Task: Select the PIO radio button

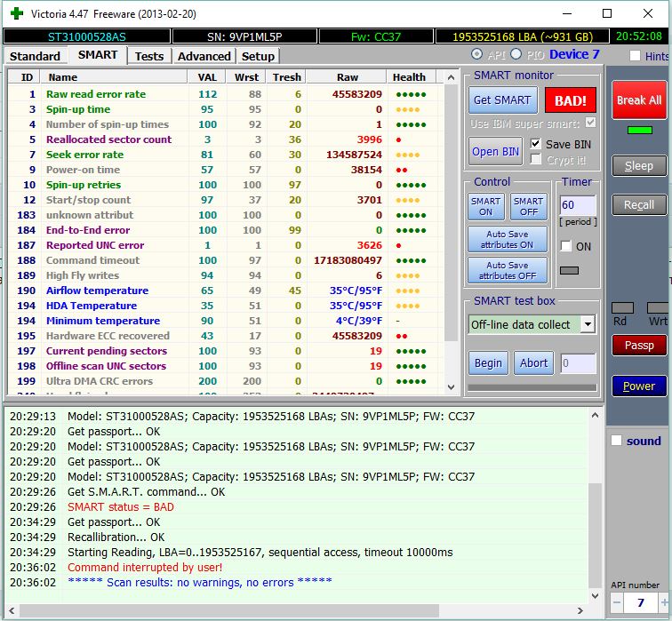Action: tap(516, 54)
